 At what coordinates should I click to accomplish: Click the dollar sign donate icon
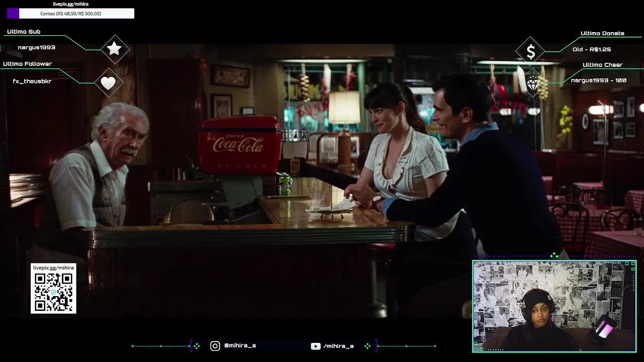(530, 51)
